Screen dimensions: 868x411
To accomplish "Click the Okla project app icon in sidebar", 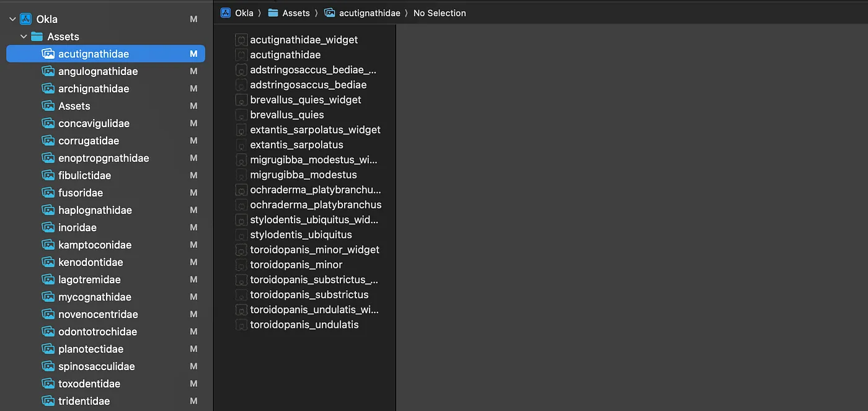I will click(25, 19).
